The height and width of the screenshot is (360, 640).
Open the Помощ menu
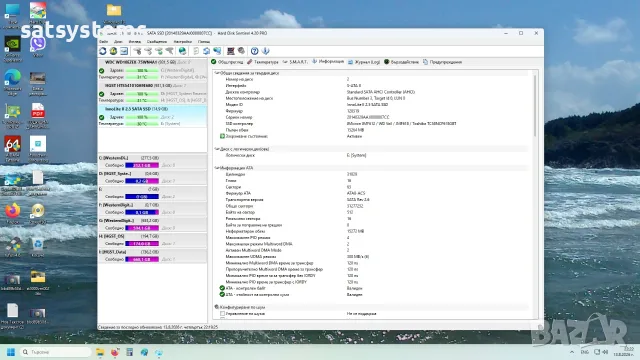204,42
